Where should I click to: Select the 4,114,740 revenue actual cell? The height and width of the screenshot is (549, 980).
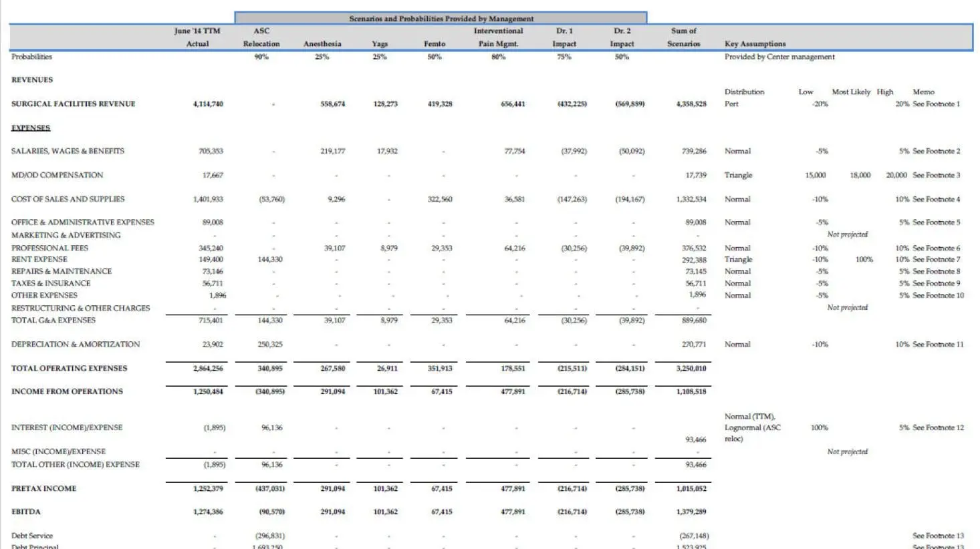click(208, 104)
